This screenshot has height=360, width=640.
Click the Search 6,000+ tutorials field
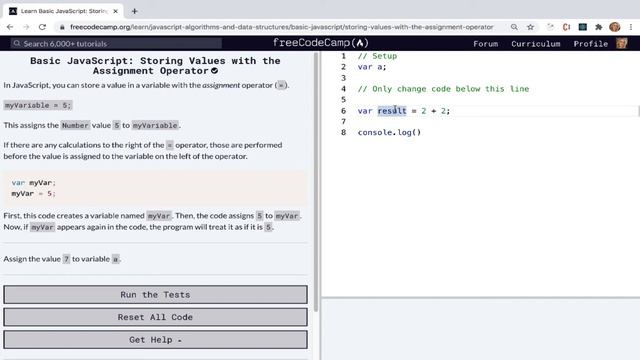coord(116,43)
